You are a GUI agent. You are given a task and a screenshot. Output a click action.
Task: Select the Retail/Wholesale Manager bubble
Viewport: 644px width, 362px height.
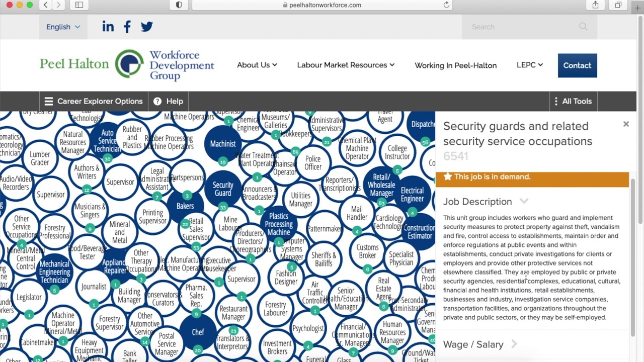coord(381,185)
